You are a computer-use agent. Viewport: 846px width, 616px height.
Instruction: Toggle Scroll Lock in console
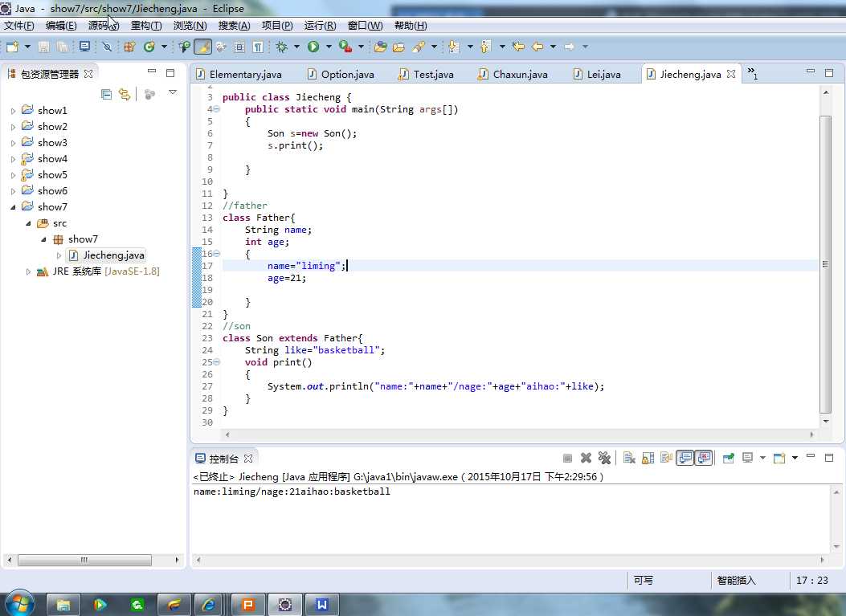coord(648,459)
